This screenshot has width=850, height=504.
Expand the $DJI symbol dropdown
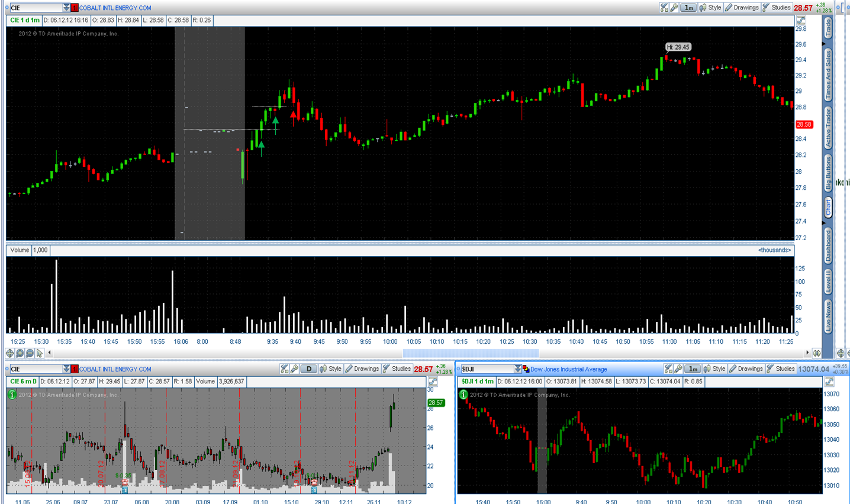pyautogui.click(x=518, y=369)
